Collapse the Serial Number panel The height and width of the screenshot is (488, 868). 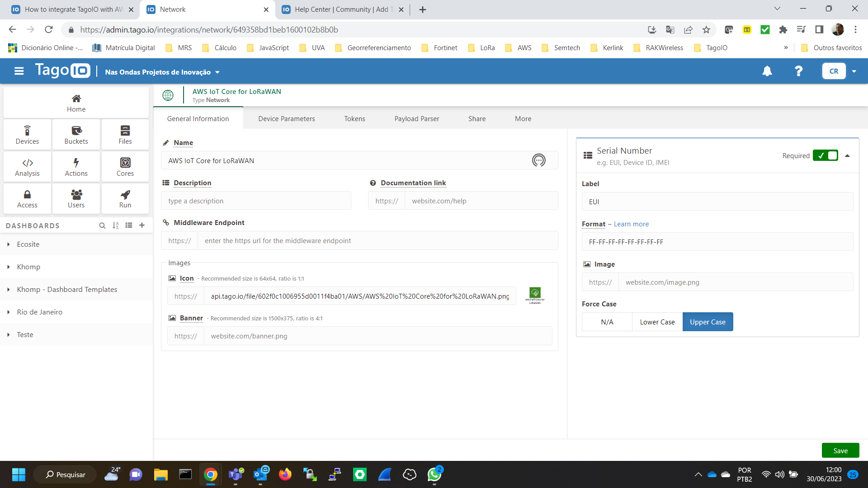coord(847,155)
